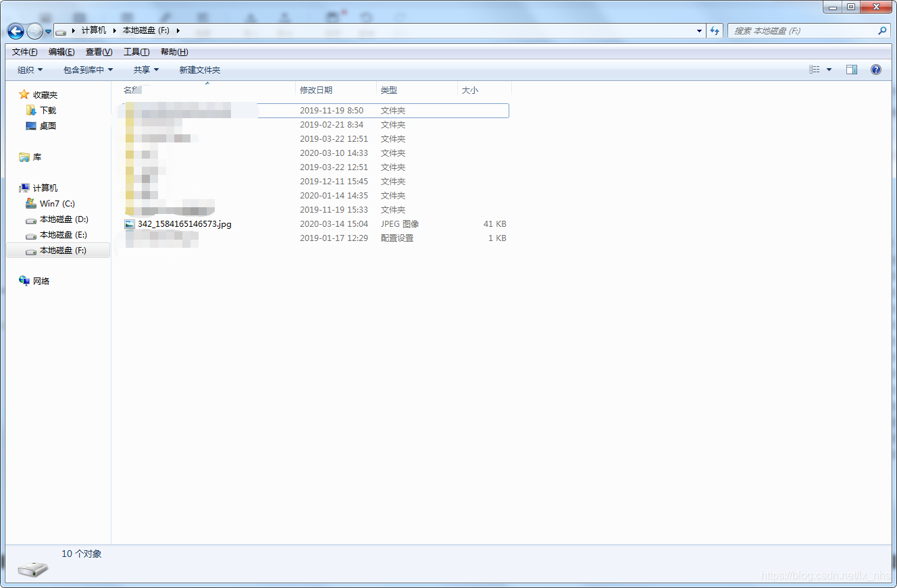The width and height of the screenshot is (897, 588).
Task: Select config file row dated 2019-01-17 12:29
Action: pyautogui.click(x=315, y=238)
